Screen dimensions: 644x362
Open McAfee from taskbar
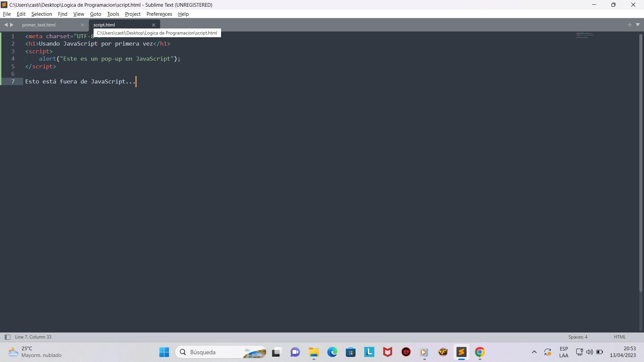click(x=388, y=352)
